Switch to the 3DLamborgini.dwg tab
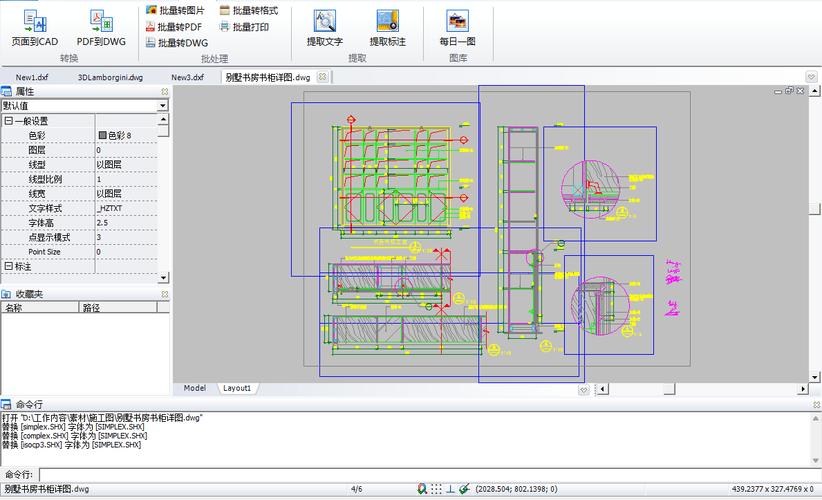The width and height of the screenshot is (822, 500). point(110,77)
